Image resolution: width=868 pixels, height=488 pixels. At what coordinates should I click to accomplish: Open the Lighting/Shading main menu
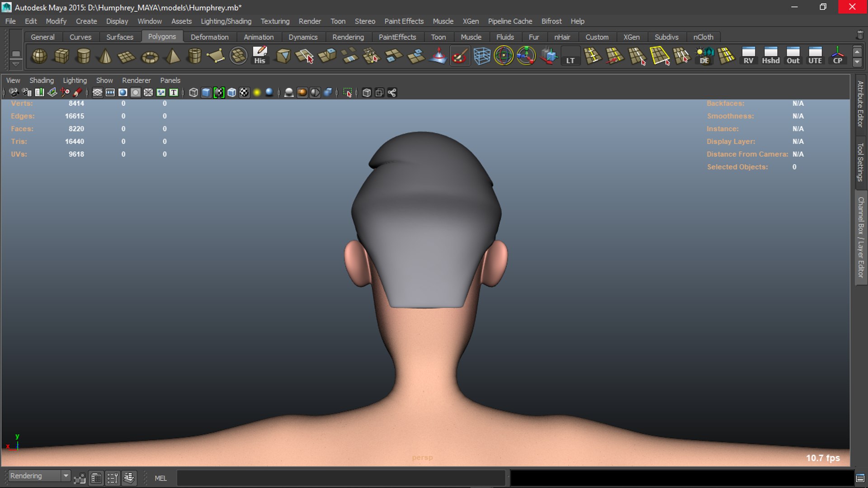coord(226,21)
